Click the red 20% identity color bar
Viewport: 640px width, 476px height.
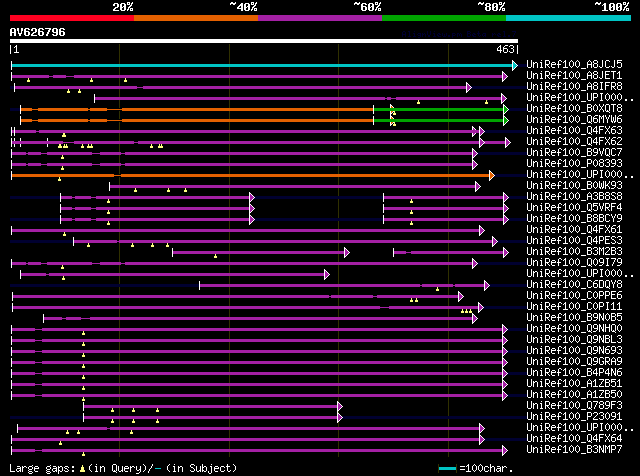(x=72, y=18)
